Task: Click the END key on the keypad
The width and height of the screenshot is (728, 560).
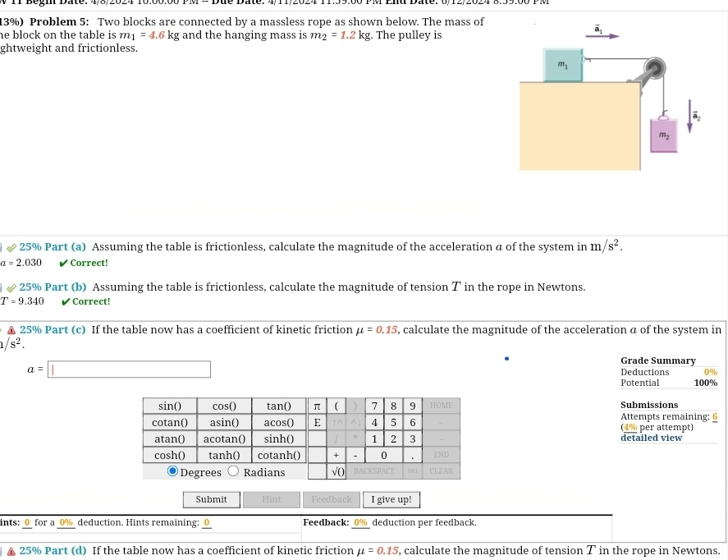Action: tap(441, 454)
